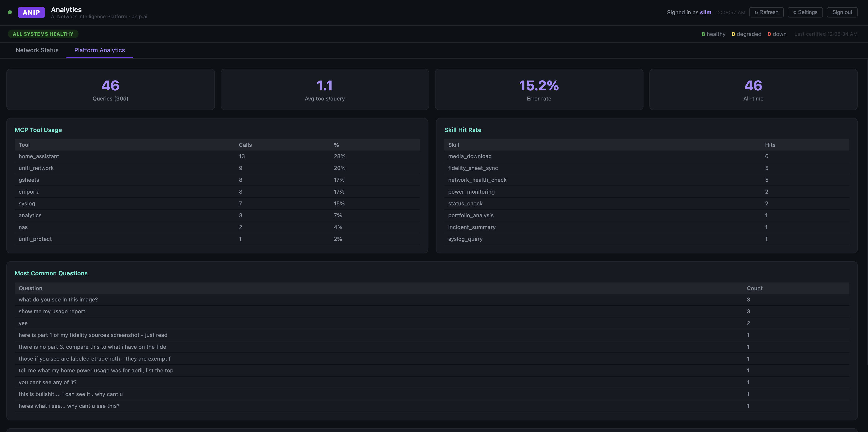This screenshot has width=868, height=432.
Task: Open the Error rate stat card
Action: (539, 89)
